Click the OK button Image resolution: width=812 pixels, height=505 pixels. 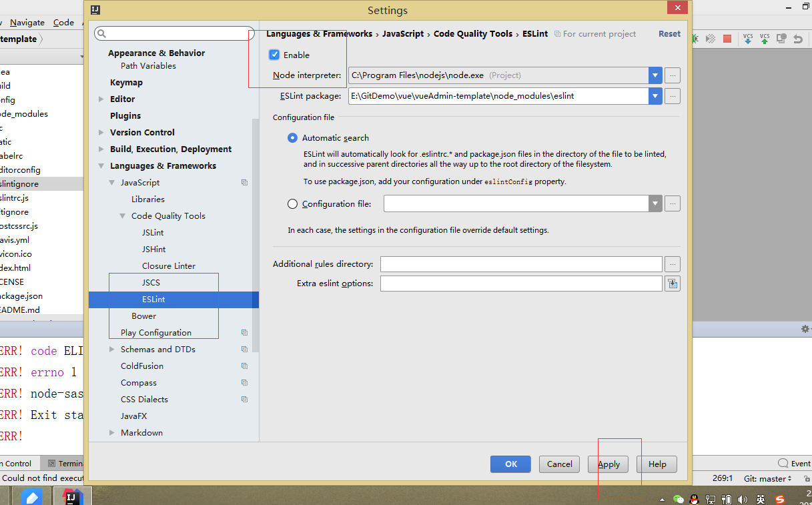[x=510, y=464]
